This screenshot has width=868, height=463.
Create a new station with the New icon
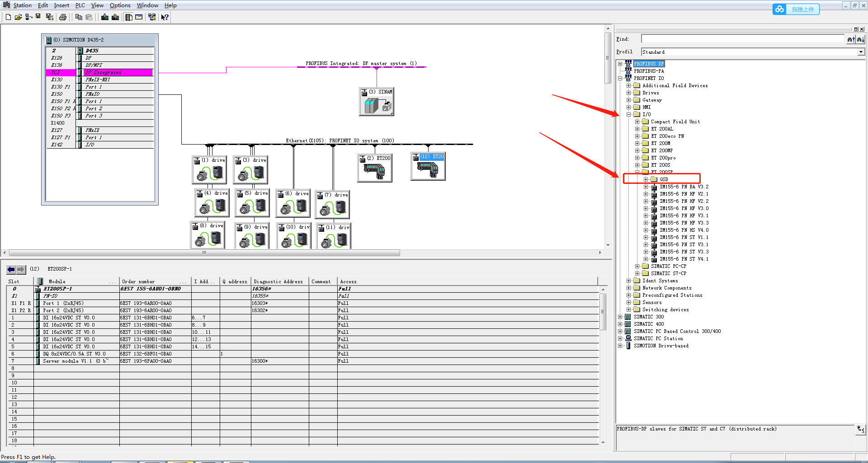(x=8, y=17)
